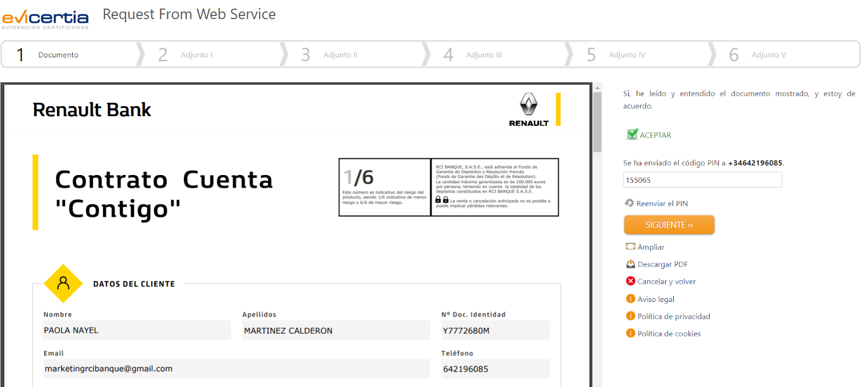This screenshot has width=868, height=387.
Task: Click the Renault Bank heading in document
Action: click(x=92, y=109)
